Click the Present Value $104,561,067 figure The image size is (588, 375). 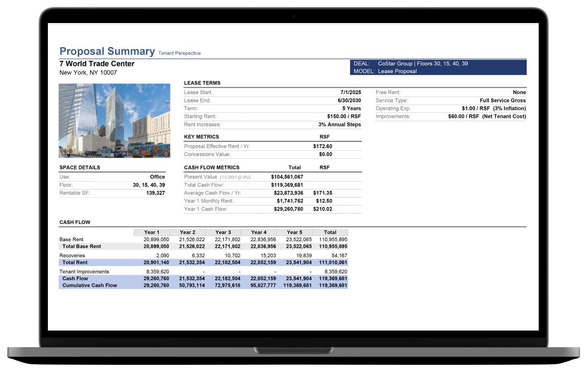click(287, 177)
